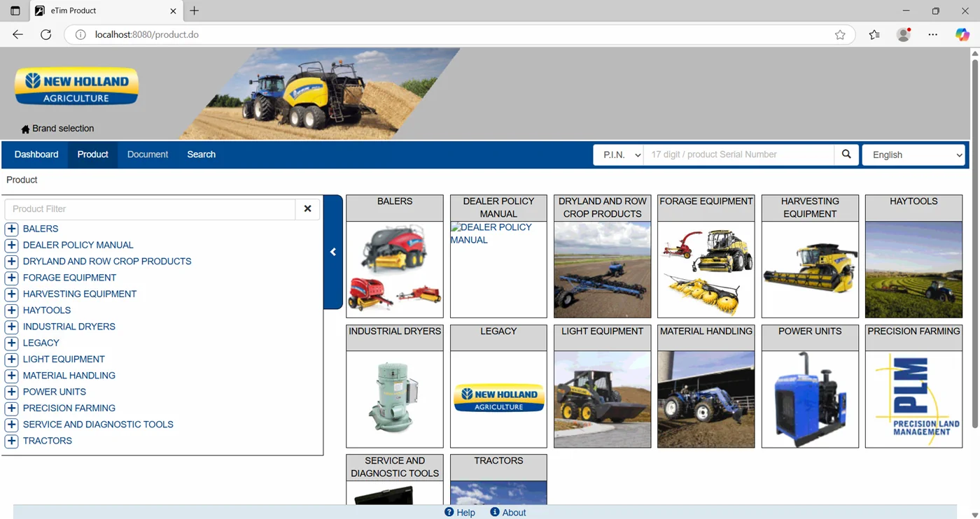Open the DRYLAND AND ROW CROP PRODUCTS card
Screen dimensions: 980x519
coord(602,256)
